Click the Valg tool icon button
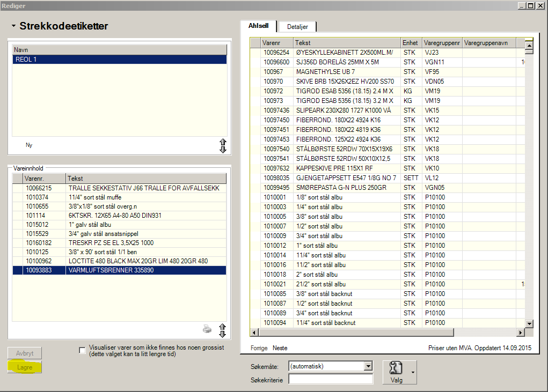The image size is (548, 392). [396, 372]
